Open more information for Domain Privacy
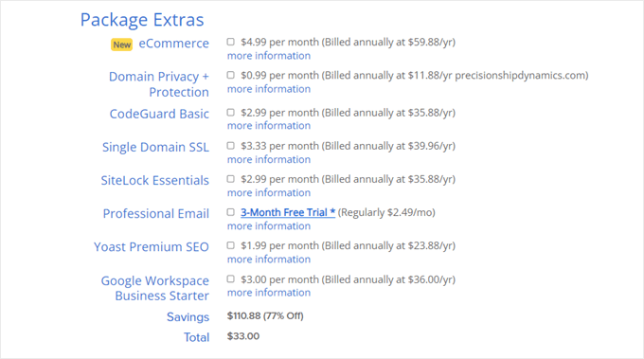 coord(269,89)
